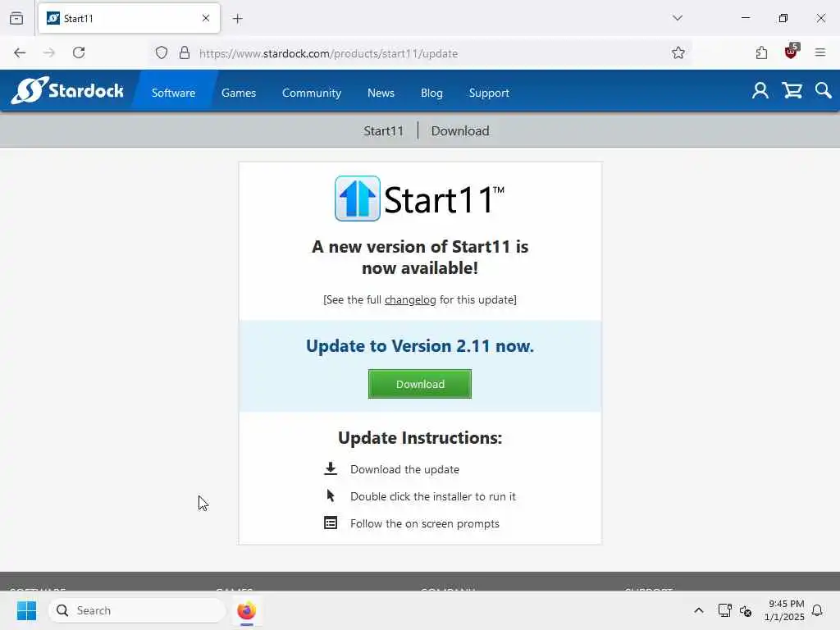Viewport: 840px width, 630px height.
Task: Click the taskbar Search box
Action: coord(137,610)
